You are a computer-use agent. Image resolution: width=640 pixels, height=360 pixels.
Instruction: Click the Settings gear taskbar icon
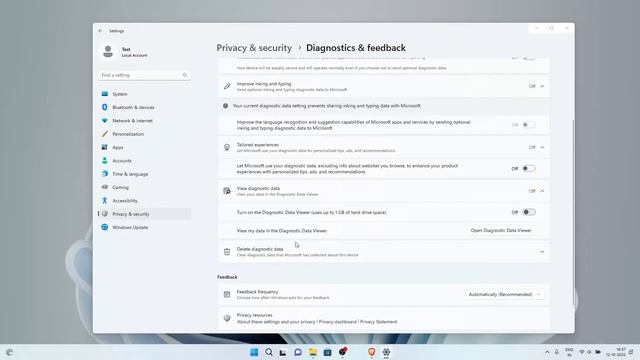[386, 352]
